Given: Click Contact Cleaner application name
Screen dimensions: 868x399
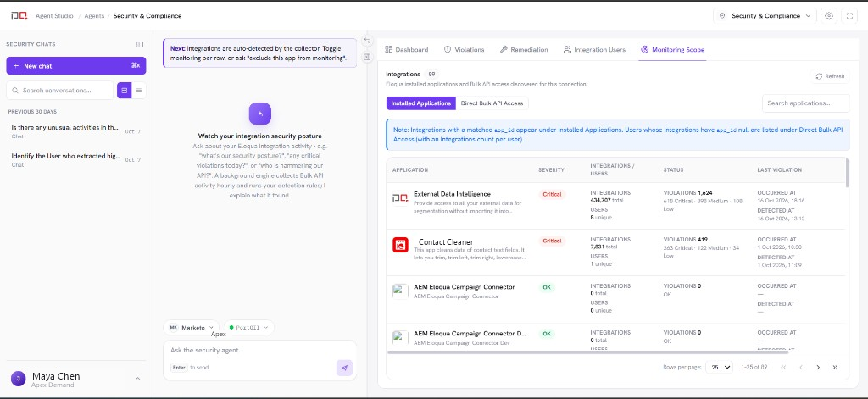Looking at the screenshot, I should [446, 241].
